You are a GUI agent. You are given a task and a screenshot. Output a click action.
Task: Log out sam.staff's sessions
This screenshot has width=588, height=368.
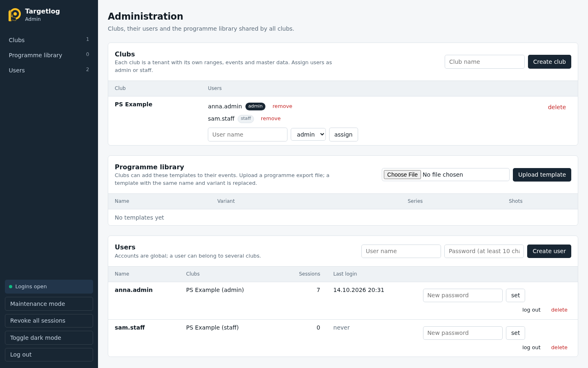tap(531, 348)
